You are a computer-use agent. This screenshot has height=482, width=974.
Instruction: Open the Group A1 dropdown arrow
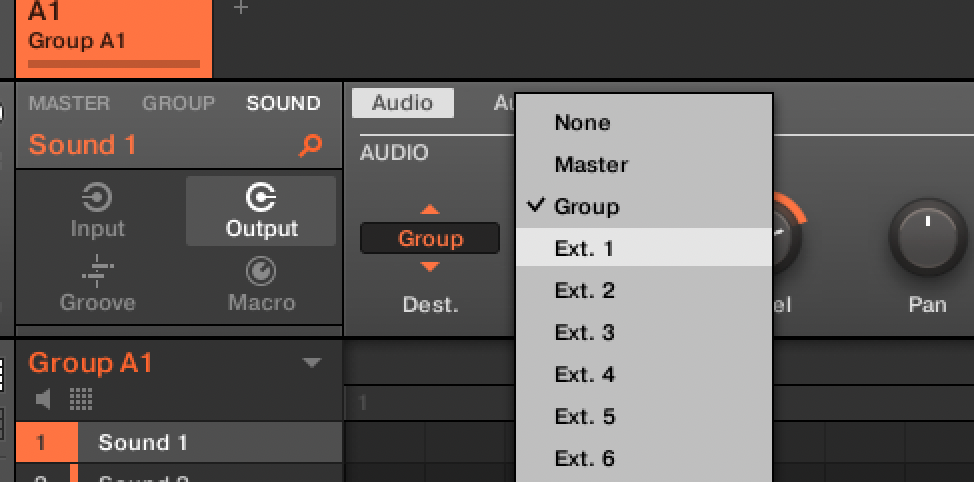312,363
